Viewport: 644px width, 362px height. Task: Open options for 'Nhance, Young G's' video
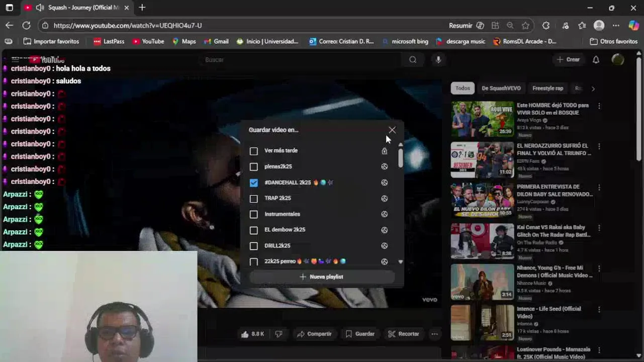(599, 269)
